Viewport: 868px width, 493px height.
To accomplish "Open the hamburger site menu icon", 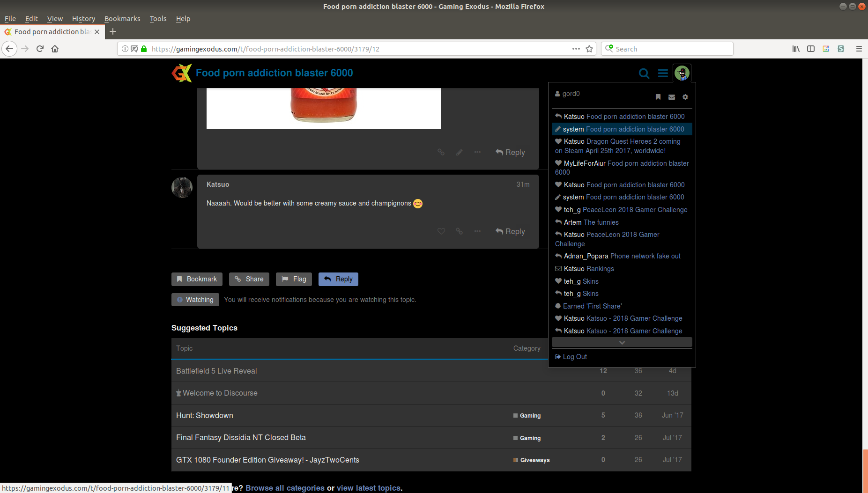I will point(663,74).
